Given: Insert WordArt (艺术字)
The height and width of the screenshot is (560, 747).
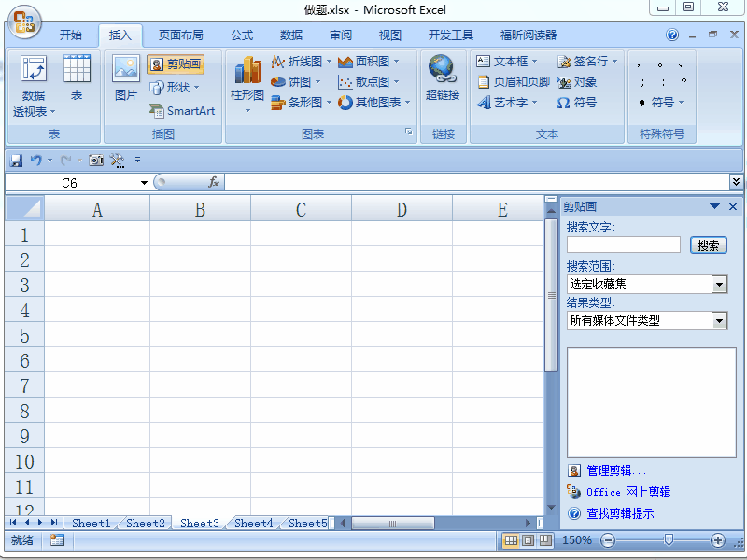Looking at the screenshot, I should click(507, 103).
